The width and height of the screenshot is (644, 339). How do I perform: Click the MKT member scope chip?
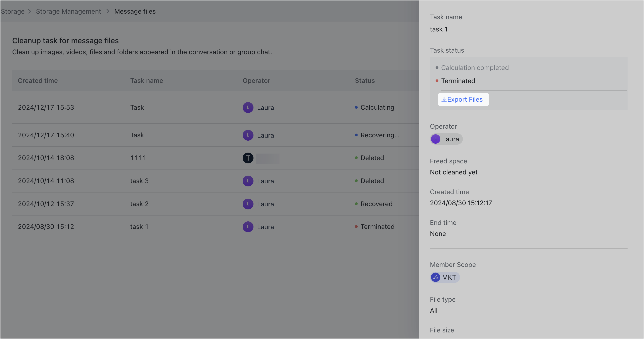445,277
